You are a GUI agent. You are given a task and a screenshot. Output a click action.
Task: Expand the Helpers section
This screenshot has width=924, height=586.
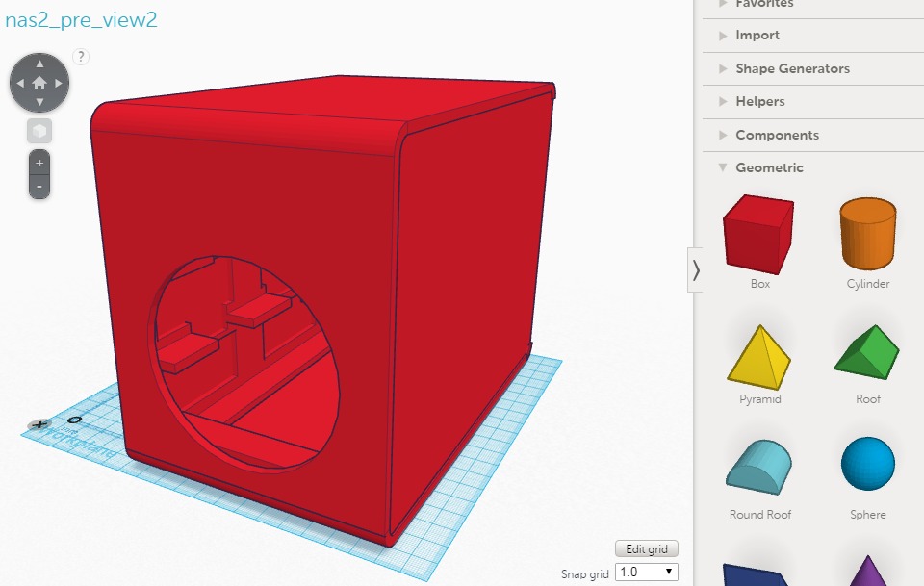(759, 101)
